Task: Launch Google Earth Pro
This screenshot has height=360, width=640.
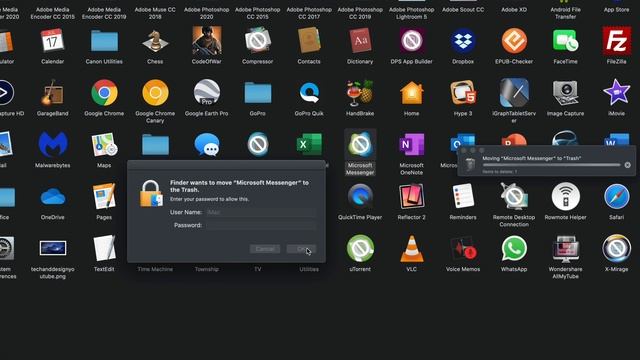Action: 207,93
